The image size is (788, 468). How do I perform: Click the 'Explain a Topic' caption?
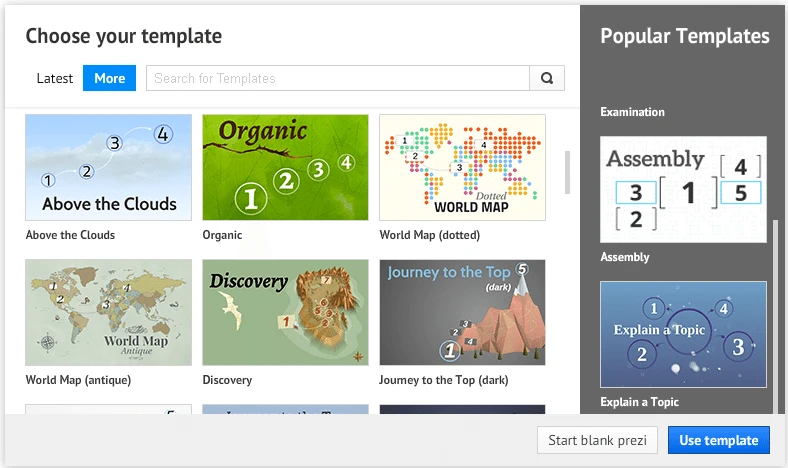[639, 402]
